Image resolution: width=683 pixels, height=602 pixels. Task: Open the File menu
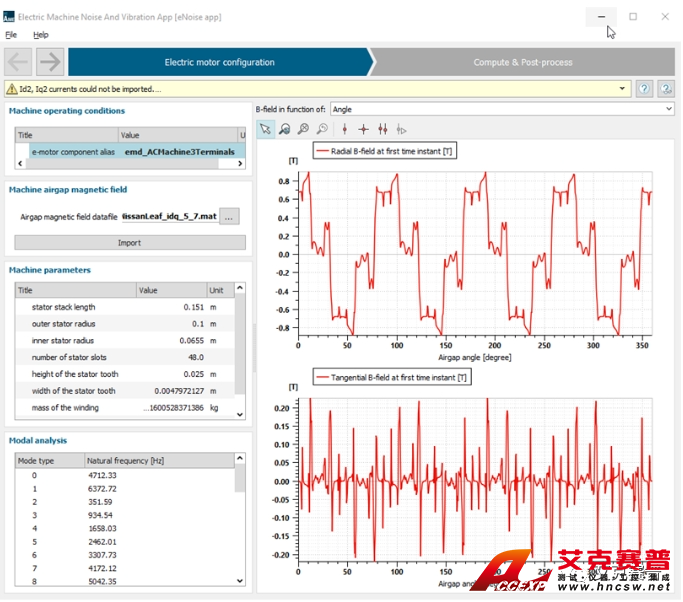pyautogui.click(x=12, y=35)
